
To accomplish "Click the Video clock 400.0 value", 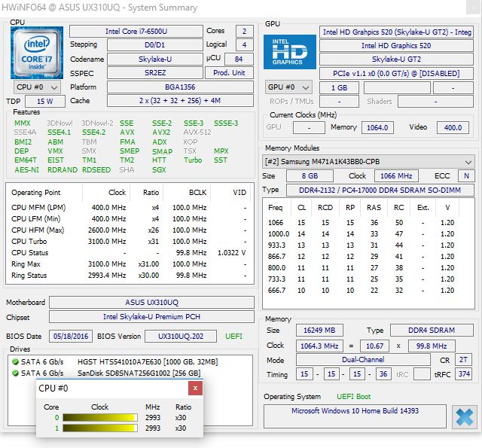I will click(x=453, y=127).
